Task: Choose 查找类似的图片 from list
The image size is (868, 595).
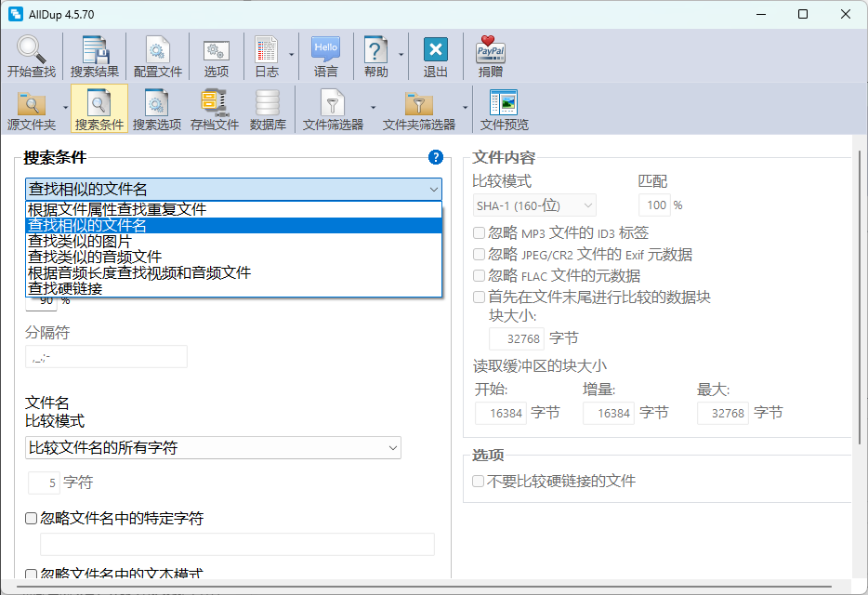Action: tap(233, 241)
